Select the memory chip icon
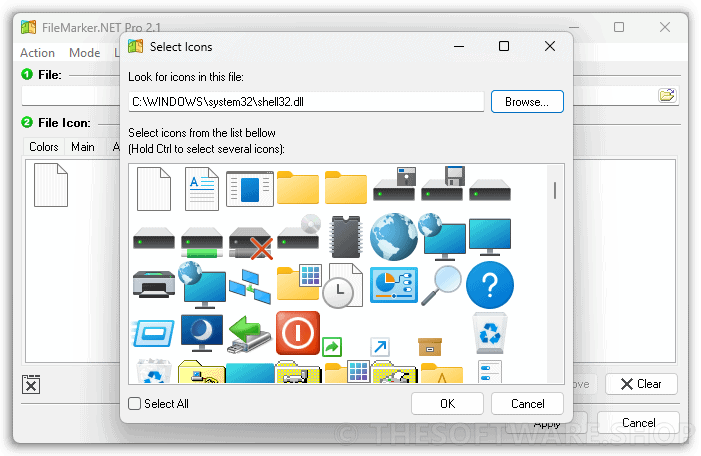The width and height of the screenshot is (701, 456). [x=346, y=237]
